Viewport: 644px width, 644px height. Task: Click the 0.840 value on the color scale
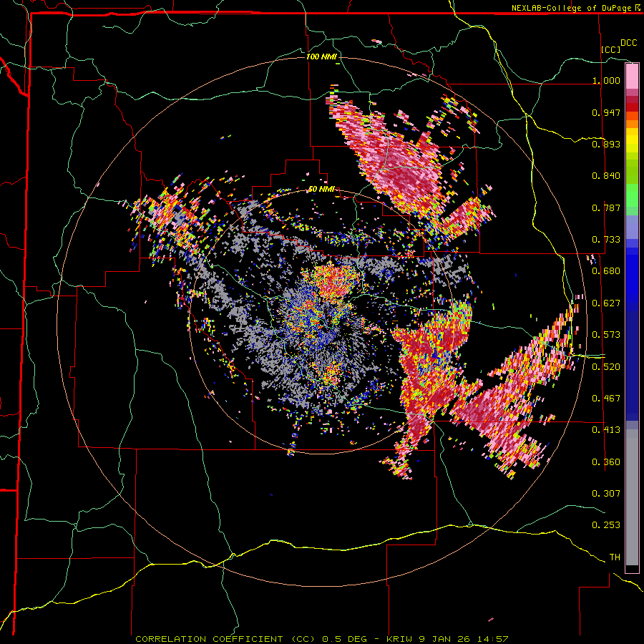point(606,176)
